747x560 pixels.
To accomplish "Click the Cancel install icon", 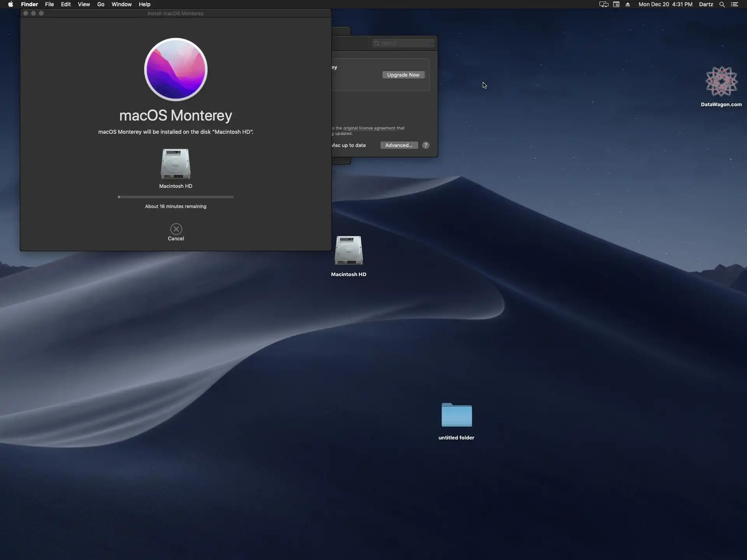I will [176, 229].
